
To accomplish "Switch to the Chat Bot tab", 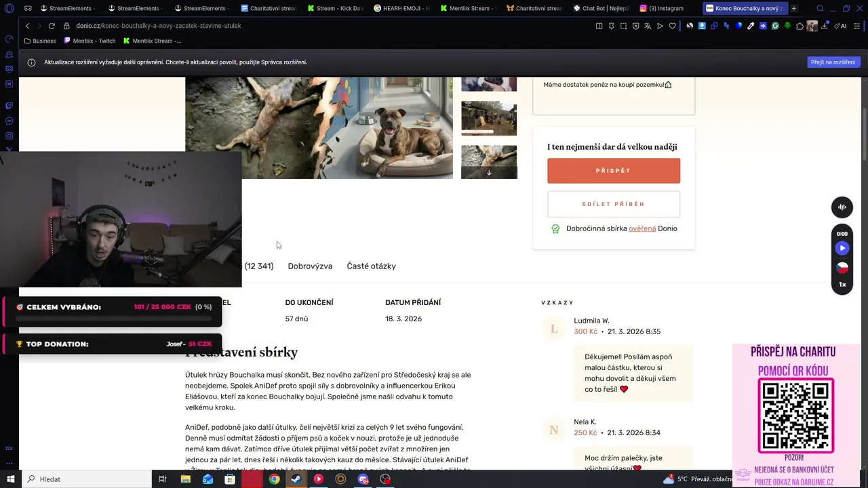I will (601, 8).
